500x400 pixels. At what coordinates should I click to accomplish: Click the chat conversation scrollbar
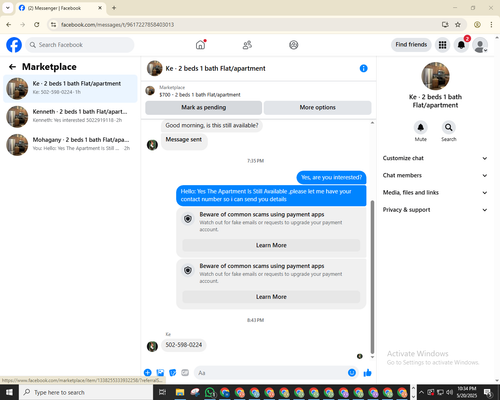pos(372,277)
